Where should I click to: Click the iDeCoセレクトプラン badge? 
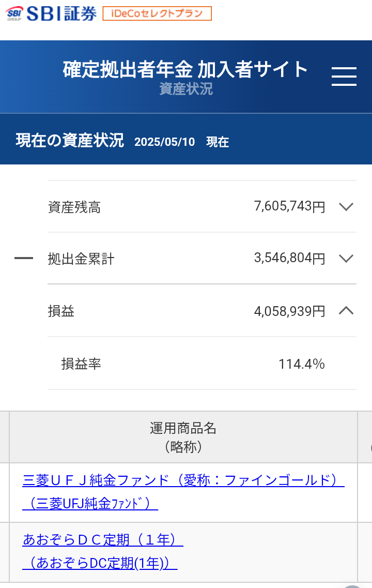157,13
